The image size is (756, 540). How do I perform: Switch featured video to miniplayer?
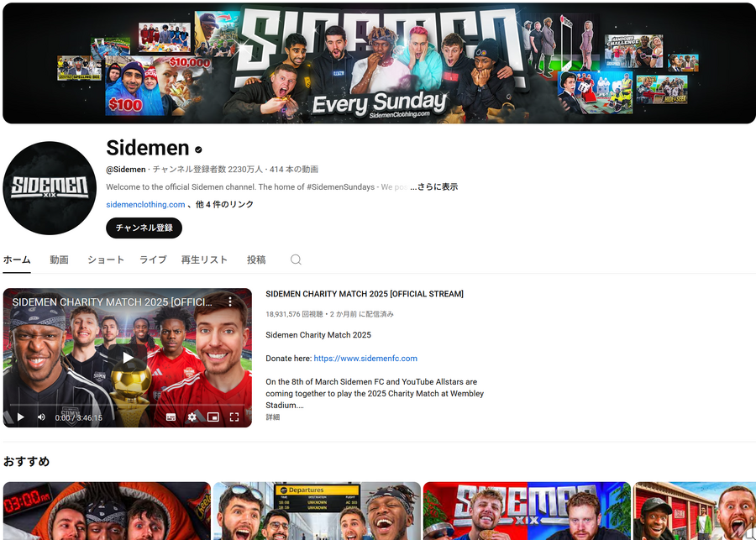(x=213, y=417)
